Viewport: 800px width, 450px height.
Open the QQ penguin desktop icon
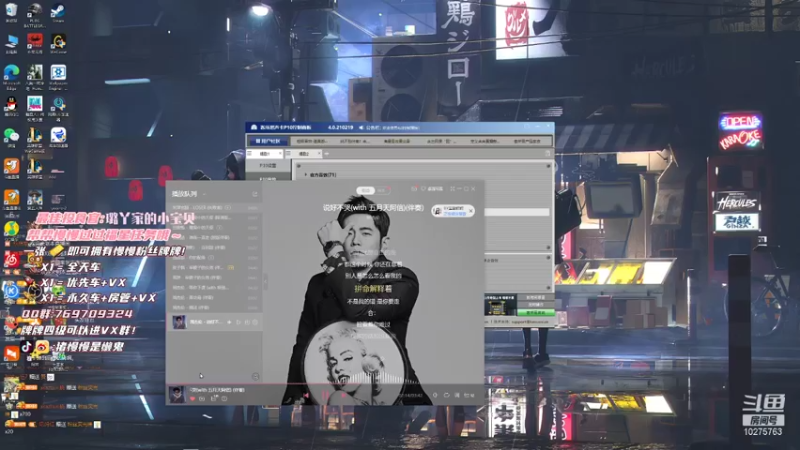point(11,106)
